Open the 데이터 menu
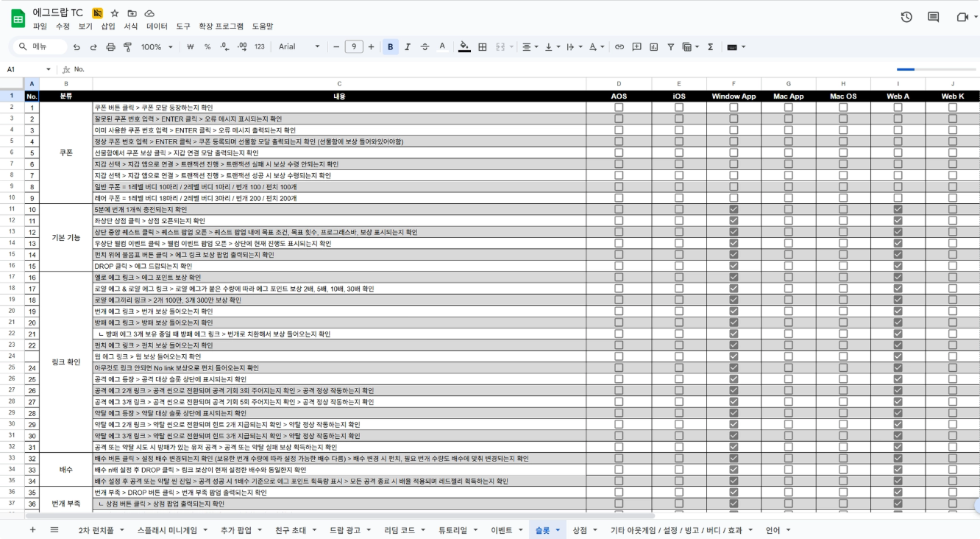980x539 pixels. point(157,26)
